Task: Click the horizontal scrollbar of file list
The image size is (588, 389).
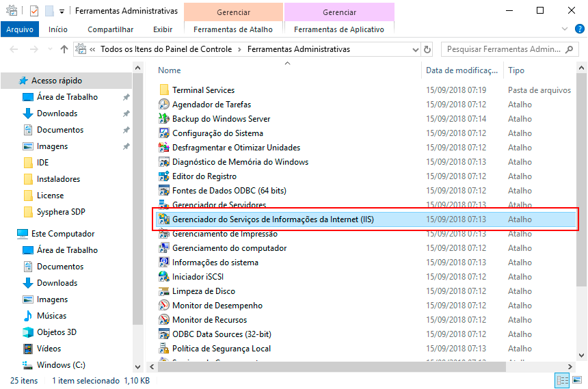Action: pos(332,366)
